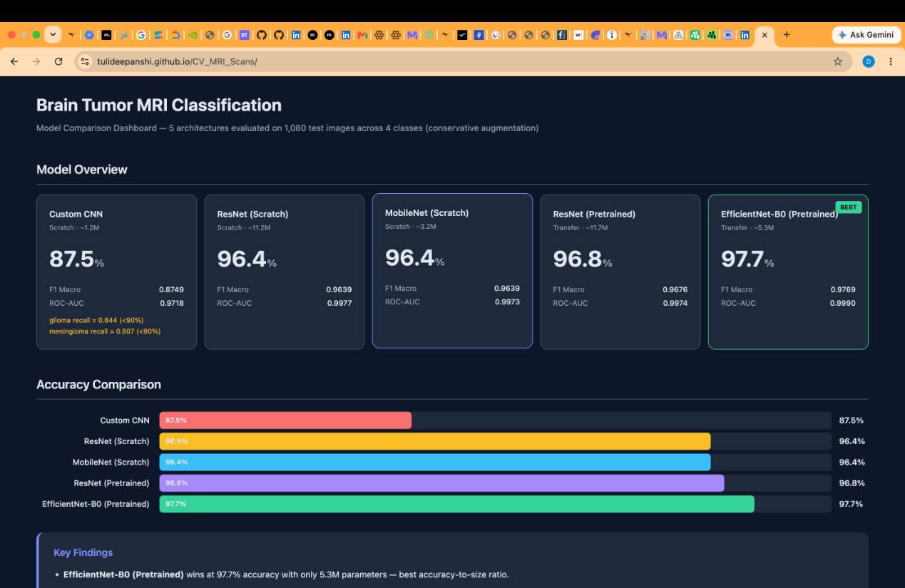905x588 pixels.
Task: Click the green EfficientNet-B0 accuracy bar
Action: click(x=456, y=504)
